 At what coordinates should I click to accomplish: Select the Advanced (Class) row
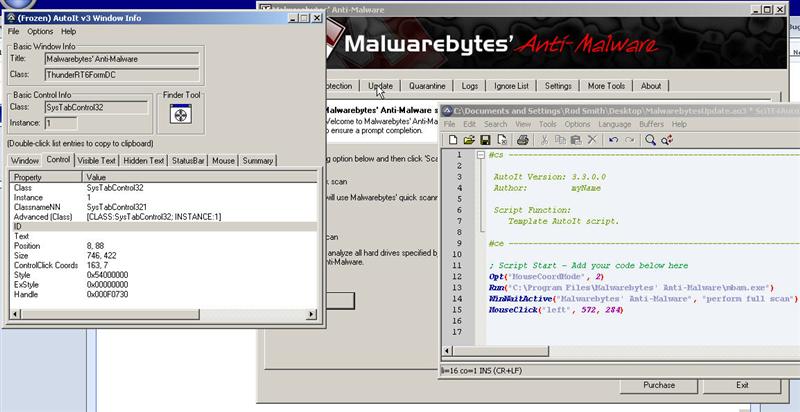(163, 217)
